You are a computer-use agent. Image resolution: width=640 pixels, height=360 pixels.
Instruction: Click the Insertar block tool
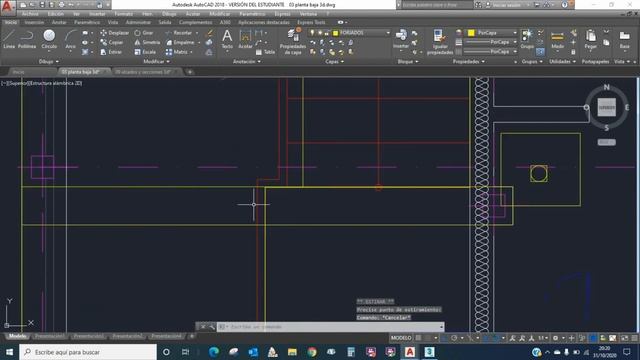401,39
